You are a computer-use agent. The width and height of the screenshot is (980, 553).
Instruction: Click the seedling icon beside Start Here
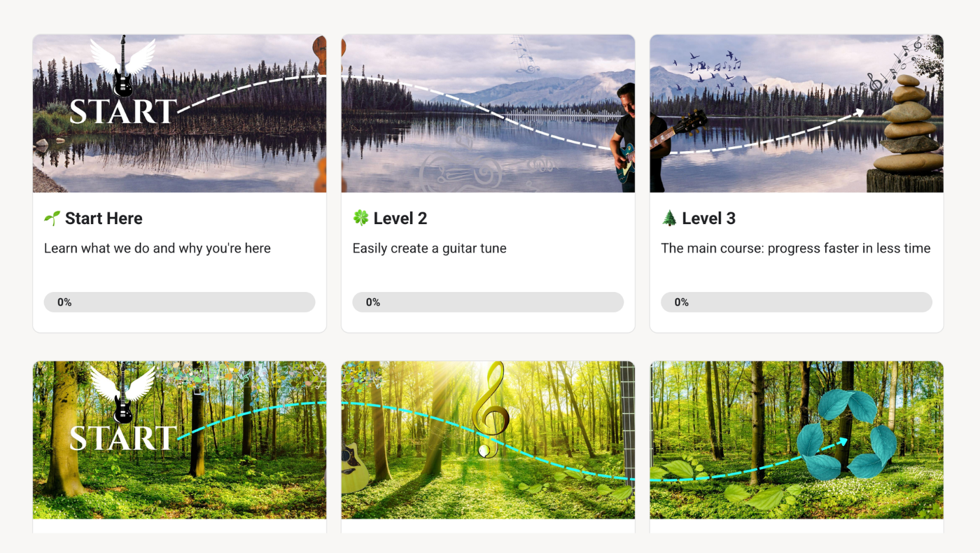52,218
